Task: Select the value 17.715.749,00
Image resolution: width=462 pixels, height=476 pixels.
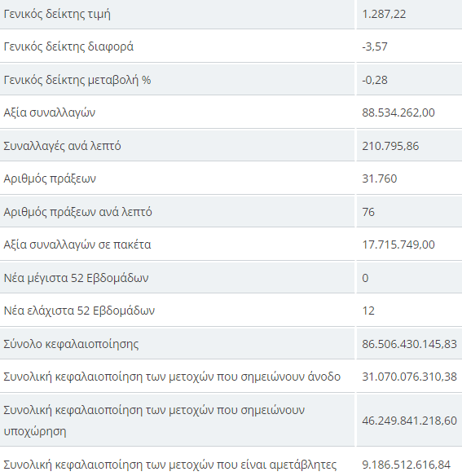Action: point(398,245)
